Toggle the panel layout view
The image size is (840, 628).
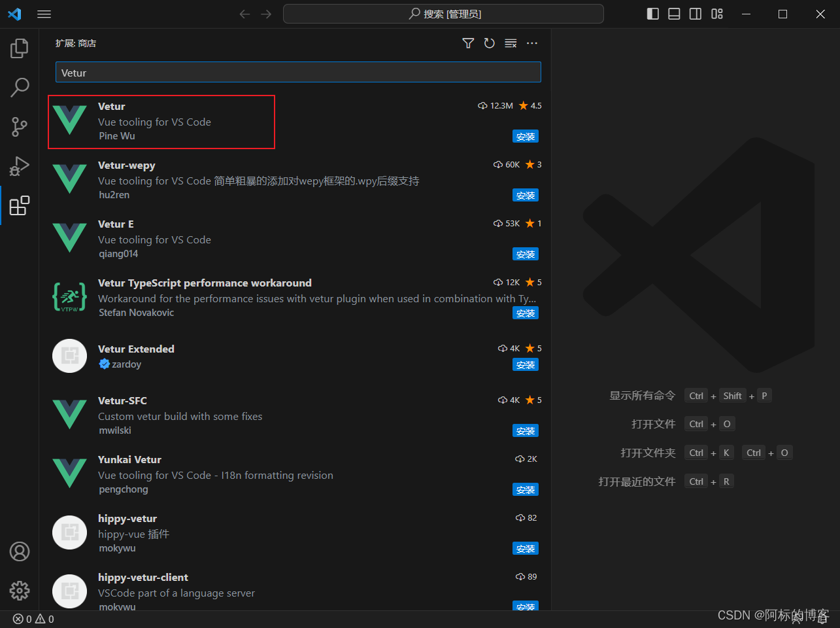click(x=674, y=13)
